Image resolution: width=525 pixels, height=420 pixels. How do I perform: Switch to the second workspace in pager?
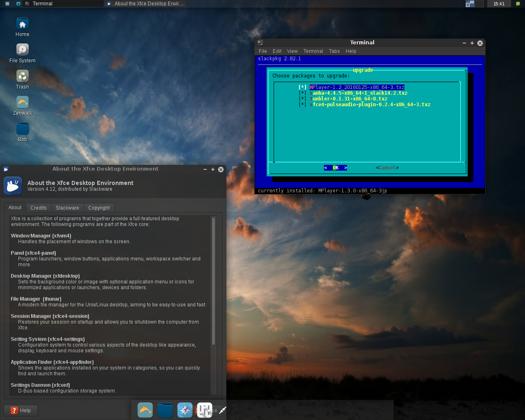479,4
